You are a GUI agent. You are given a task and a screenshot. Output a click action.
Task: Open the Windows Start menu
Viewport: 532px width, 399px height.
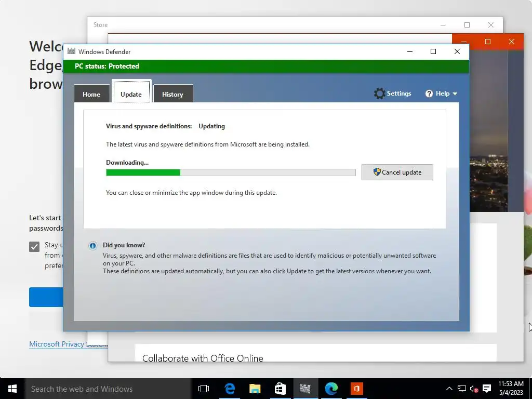tap(12, 389)
